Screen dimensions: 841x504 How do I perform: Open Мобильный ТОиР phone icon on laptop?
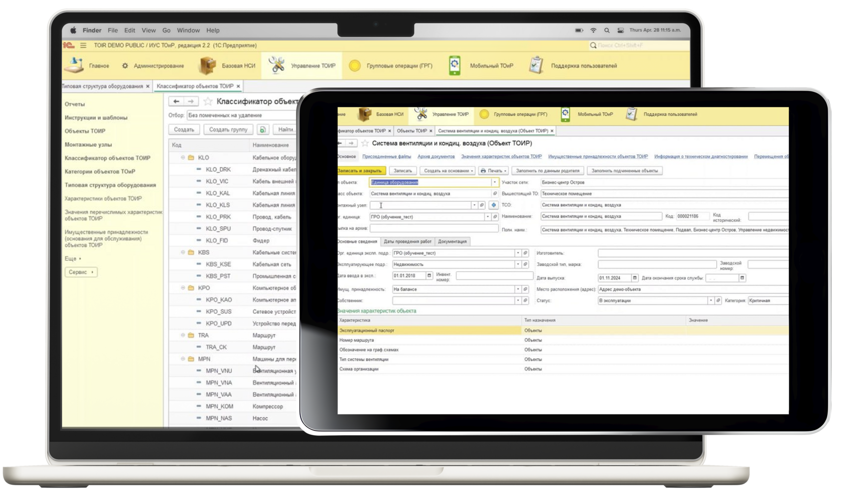(x=455, y=66)
